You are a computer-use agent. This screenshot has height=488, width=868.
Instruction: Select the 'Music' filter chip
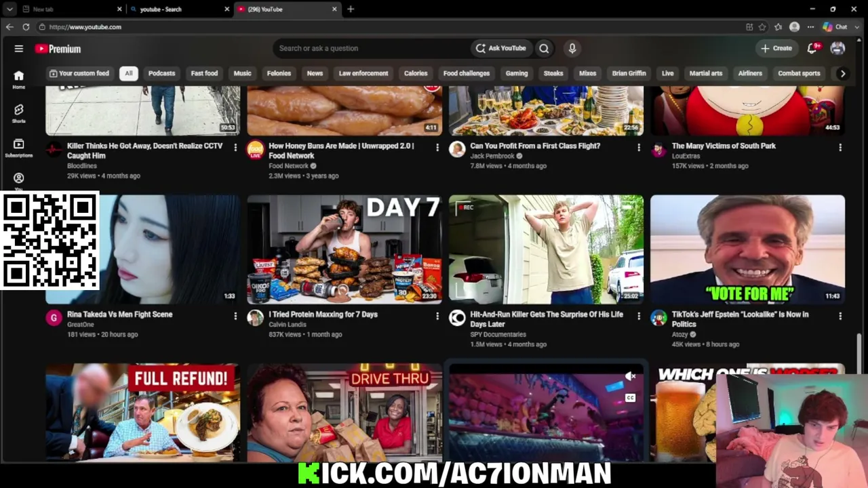[242, 73]
